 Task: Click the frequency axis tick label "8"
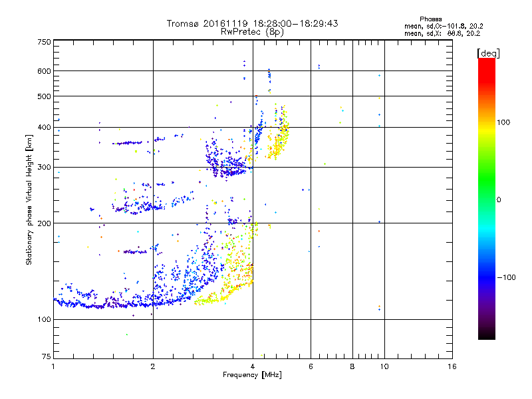(352, 366)
